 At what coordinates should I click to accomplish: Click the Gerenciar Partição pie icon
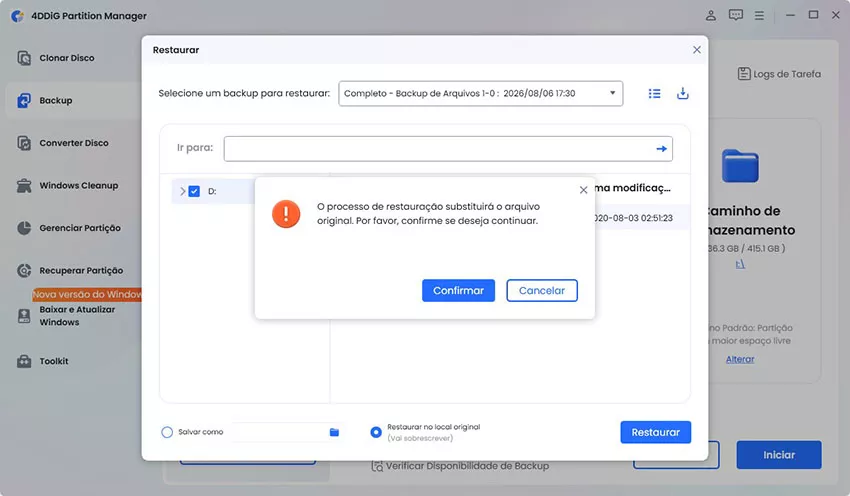[24, 228]
